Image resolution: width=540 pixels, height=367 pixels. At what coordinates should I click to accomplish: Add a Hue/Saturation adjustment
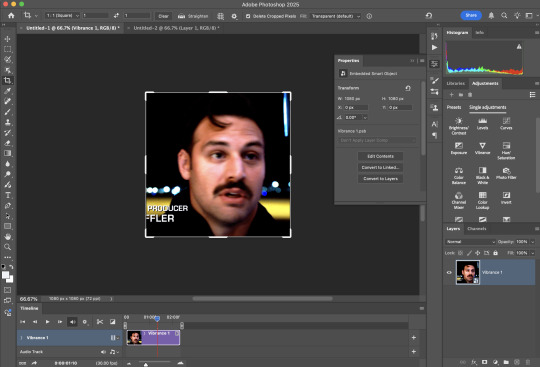pyautogui.click(x=506, y=151)
